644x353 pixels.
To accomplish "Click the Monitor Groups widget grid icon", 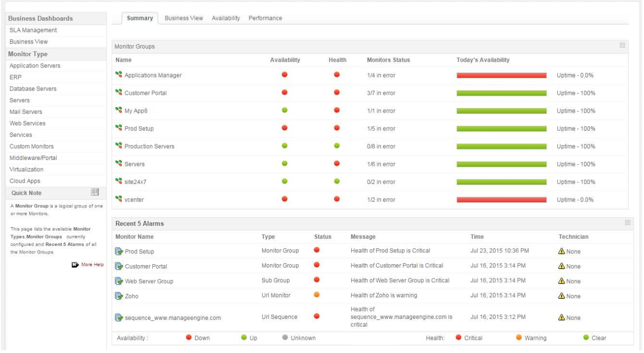I will click(622, 46).
